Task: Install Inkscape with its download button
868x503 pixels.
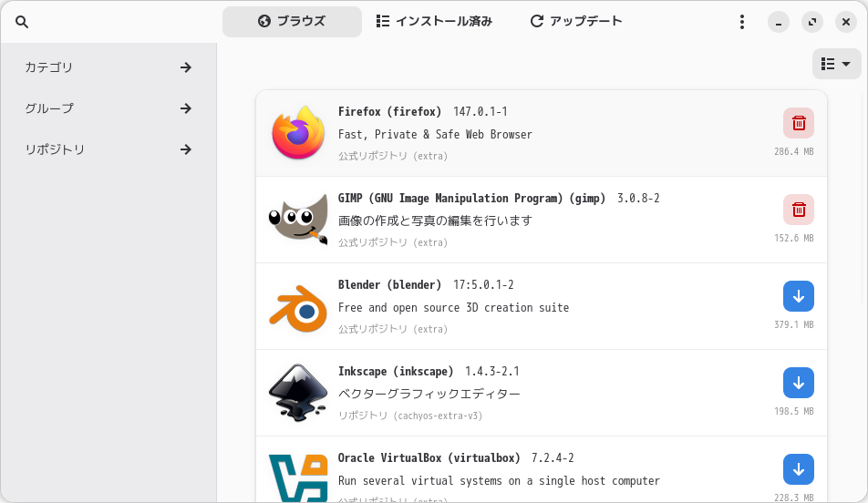Action: click(x=799, y=383)
